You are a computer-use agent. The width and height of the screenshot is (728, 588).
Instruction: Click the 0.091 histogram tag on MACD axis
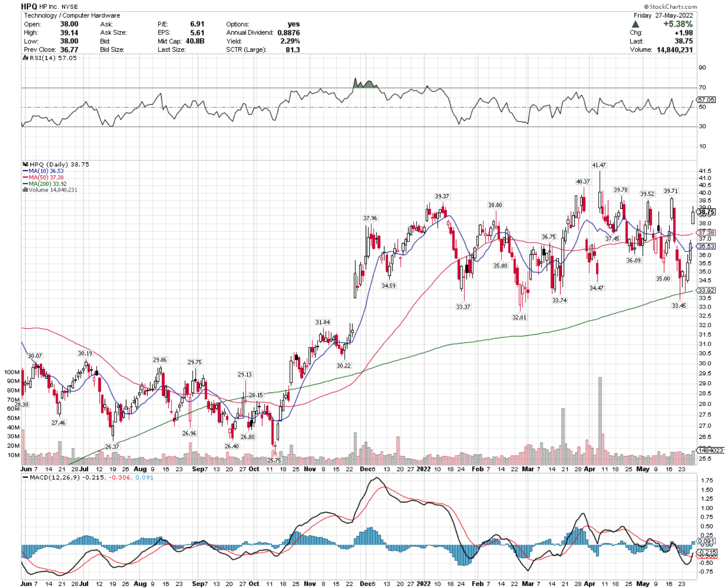click(706, 541)
